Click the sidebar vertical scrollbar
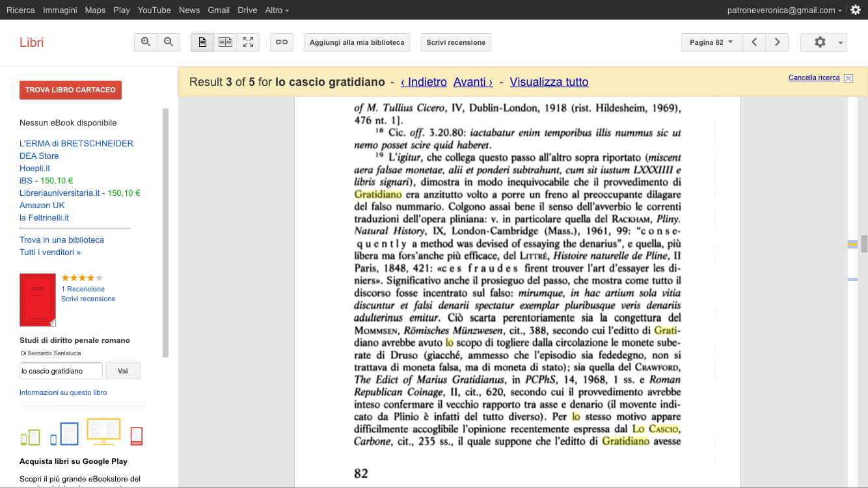Image resolution: width=868 pixels, height=488 pixels. pyautogui.click(x=165, y=233)
